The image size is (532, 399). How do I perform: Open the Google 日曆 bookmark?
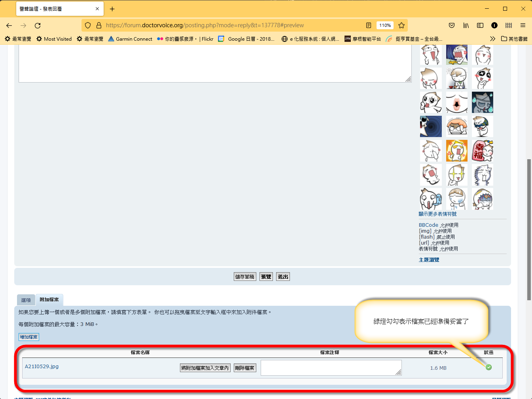click(x=246, y=39)
